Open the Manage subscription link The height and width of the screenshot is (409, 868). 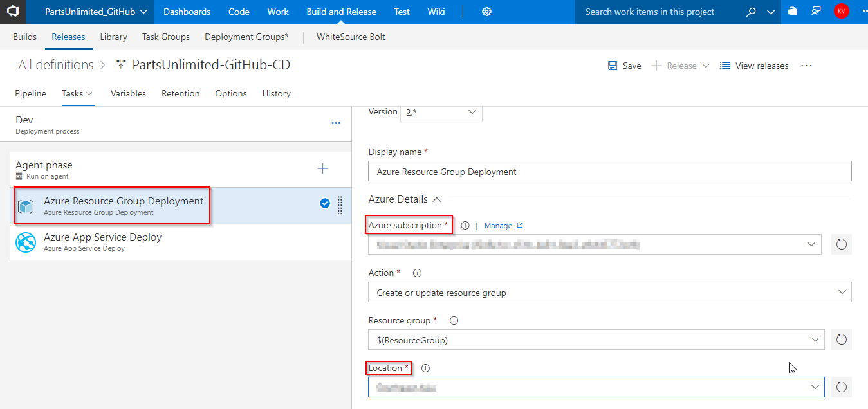pos(503,226)
